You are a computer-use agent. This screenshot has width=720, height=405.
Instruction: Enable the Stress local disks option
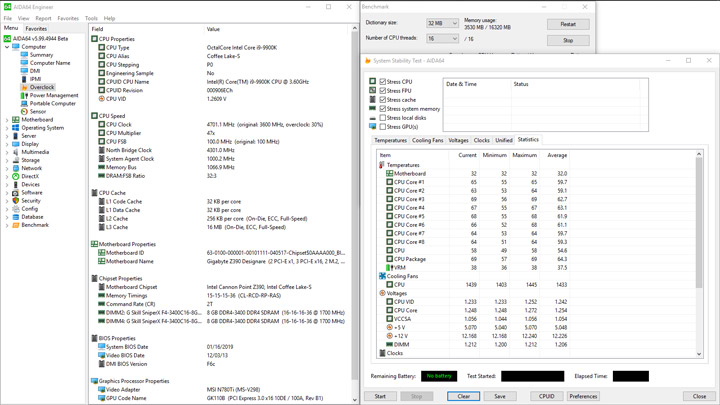click(383, 118)
